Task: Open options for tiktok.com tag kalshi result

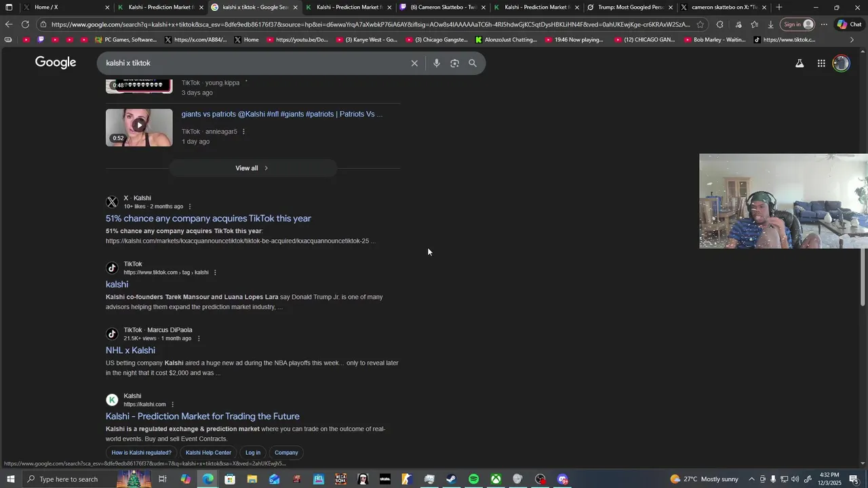Action: [x=215, y=272]
